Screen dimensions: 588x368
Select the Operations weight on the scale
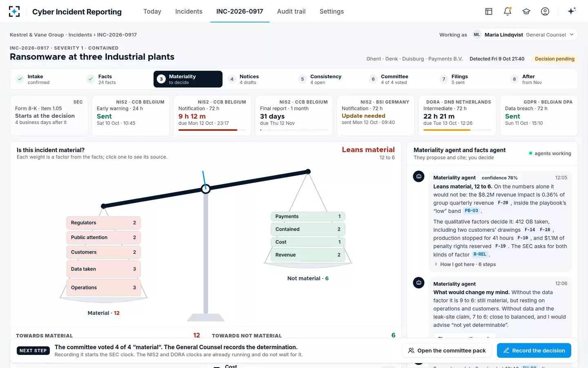tap(104, 287)
